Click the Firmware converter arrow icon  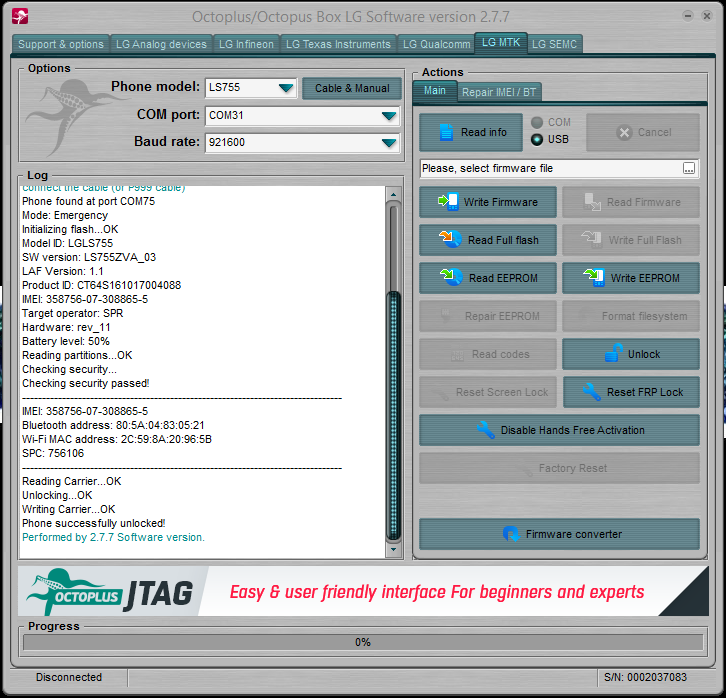511,534
